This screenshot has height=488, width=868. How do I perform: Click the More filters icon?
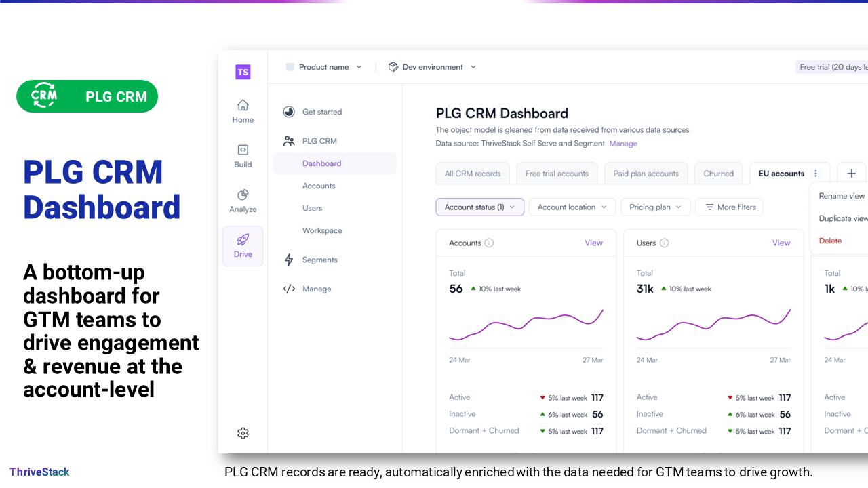point(709,207)
